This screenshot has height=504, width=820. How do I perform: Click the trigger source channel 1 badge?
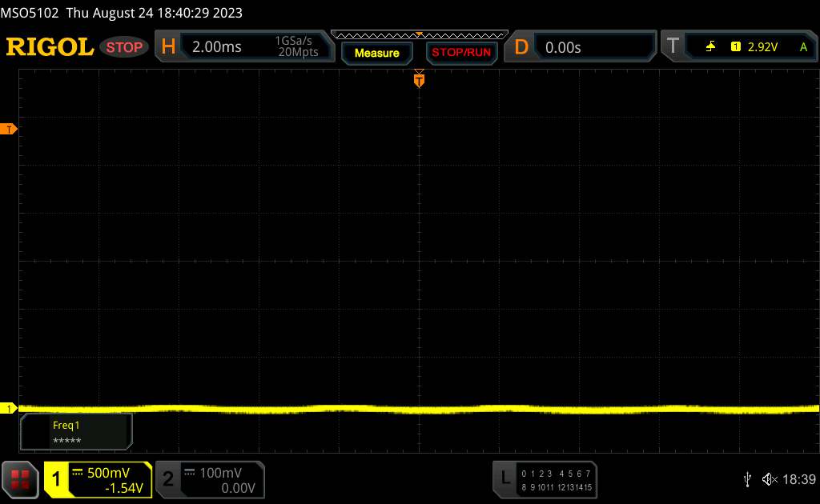pos(736,47)
